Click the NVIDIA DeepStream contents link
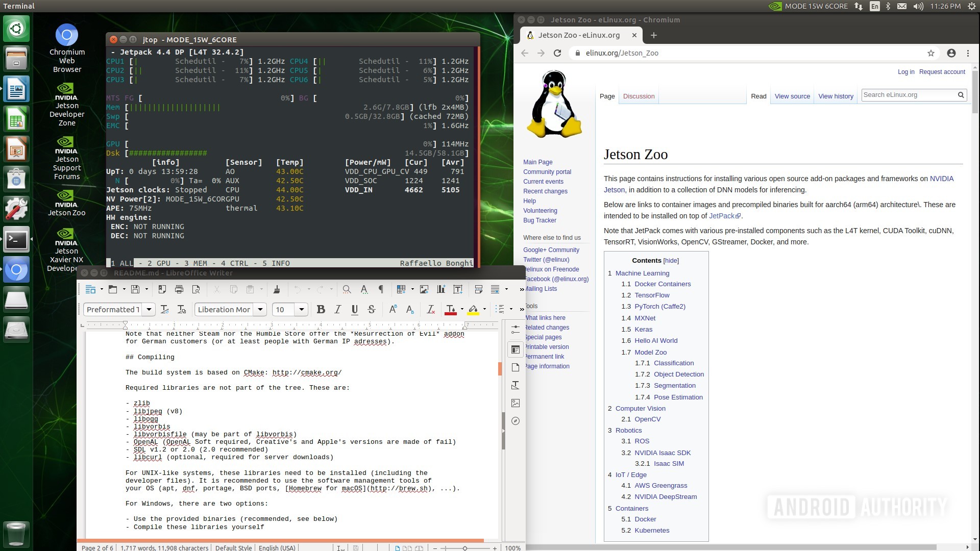This screenshot has width=980, height=551. pos(666,496)
